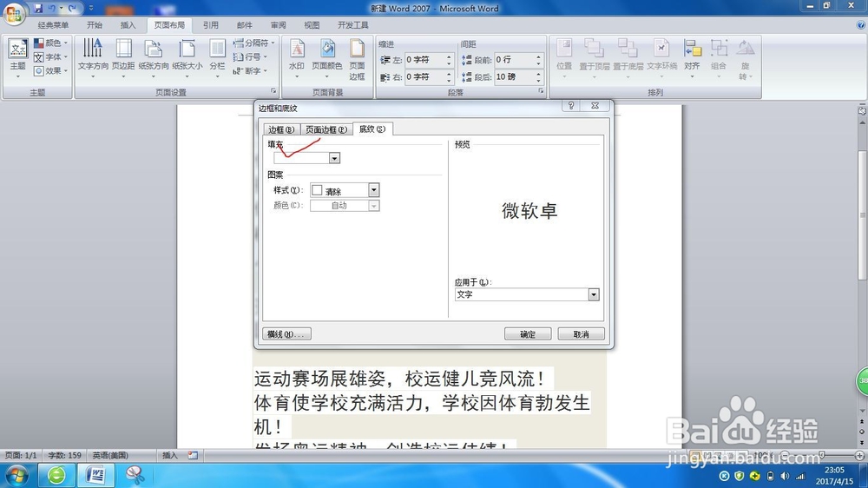Image resolution: width=868 pixels, height=488 pixels.
Task: Save document from quick access toolbar
Action: (38, 9)
